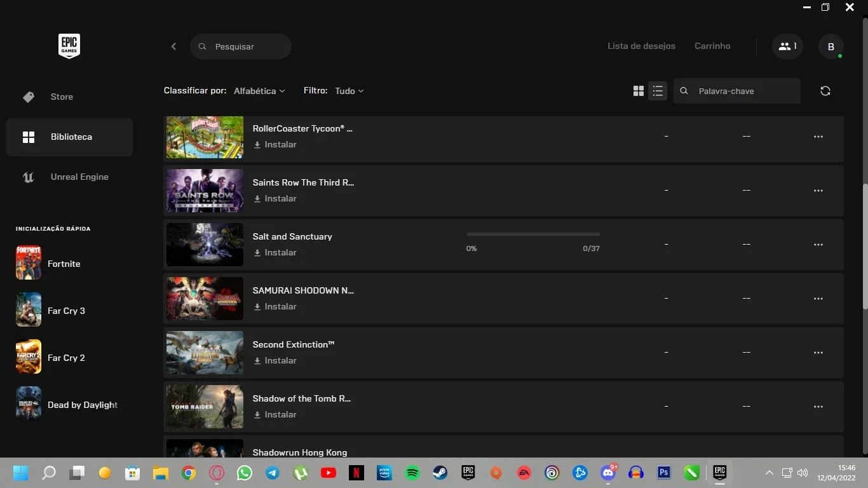Install SAMURAI SHODOWN

pos(275,306)
